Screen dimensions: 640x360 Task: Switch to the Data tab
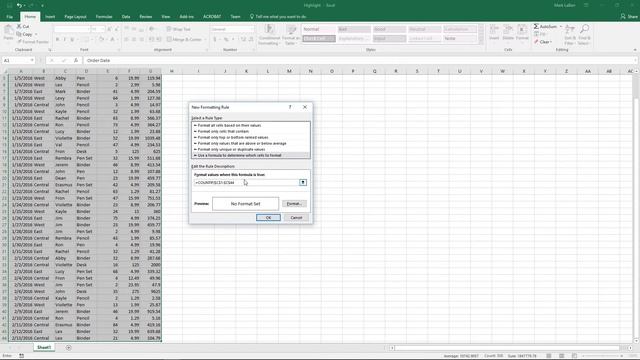coord(126,17)
